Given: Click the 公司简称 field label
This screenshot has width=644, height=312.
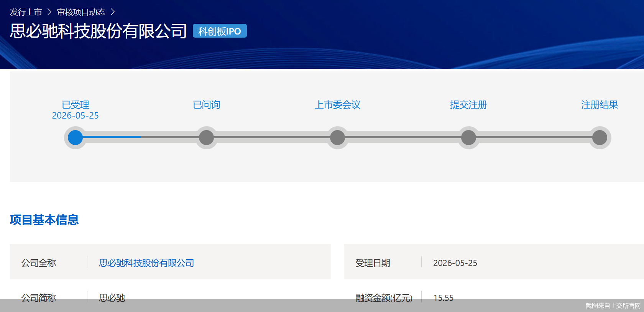Looking at the screenshot, I should coord(39,298).
